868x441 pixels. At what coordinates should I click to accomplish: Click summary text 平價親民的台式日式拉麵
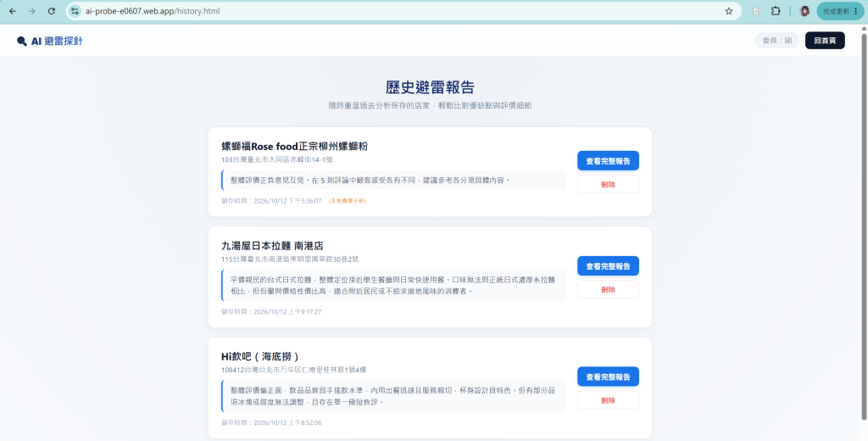tap(270, 280)
